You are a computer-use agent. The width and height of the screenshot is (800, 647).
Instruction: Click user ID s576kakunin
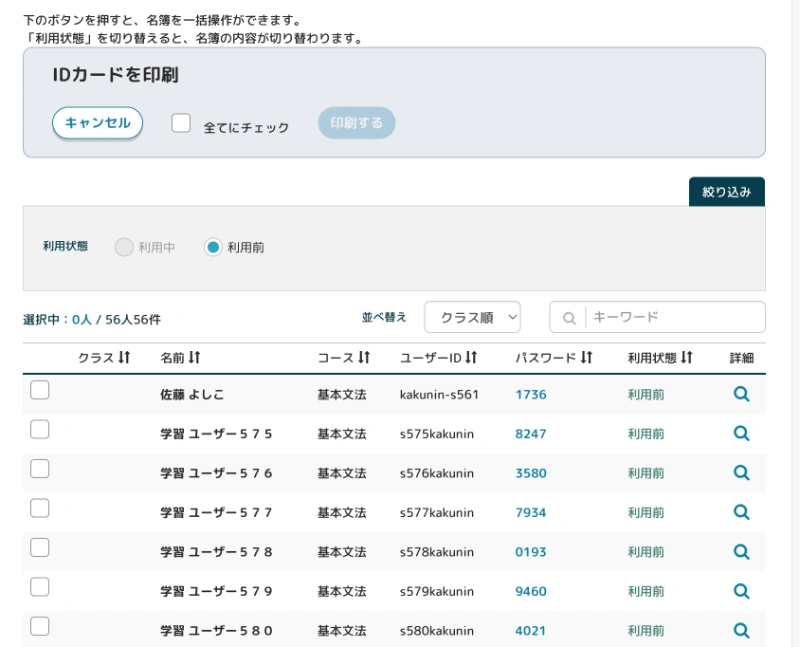pos(437,473)
